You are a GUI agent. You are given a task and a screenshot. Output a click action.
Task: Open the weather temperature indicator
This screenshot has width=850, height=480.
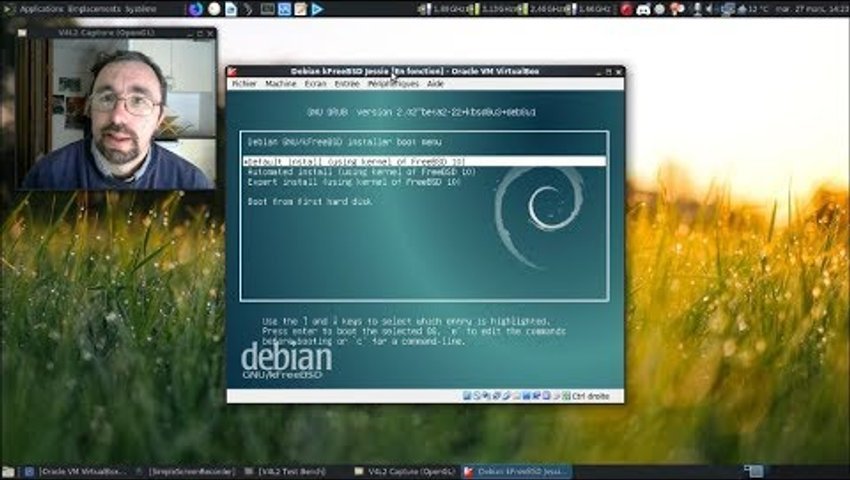(x=755, y=9)
